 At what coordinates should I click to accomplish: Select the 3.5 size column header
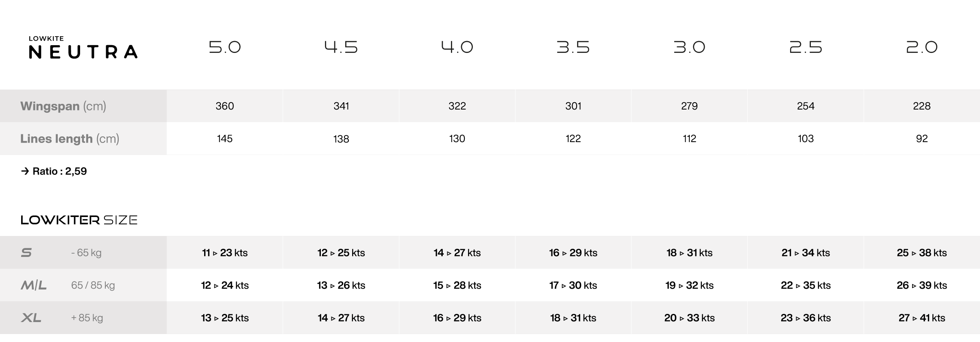pos(573,47)
